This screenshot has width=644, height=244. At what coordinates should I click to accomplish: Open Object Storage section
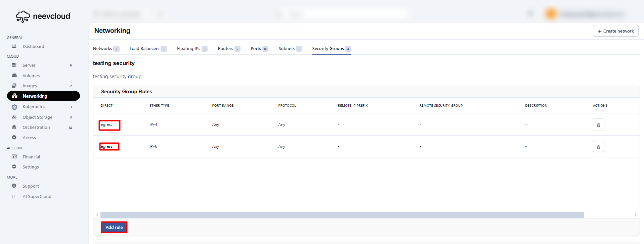(37, 117)
